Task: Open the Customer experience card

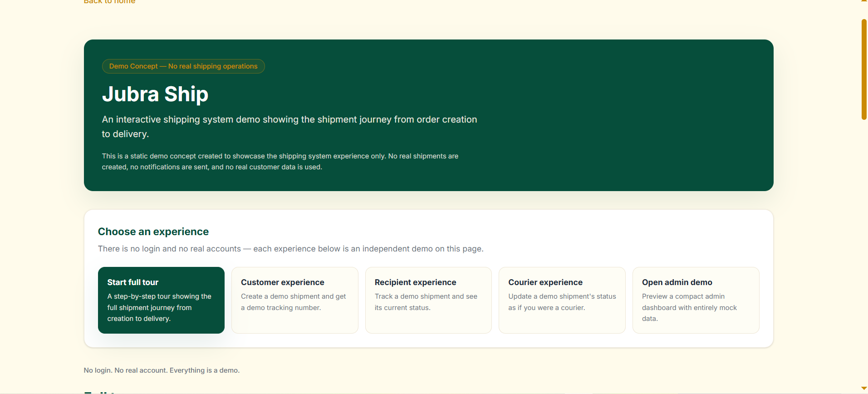Action: point(295,300)
